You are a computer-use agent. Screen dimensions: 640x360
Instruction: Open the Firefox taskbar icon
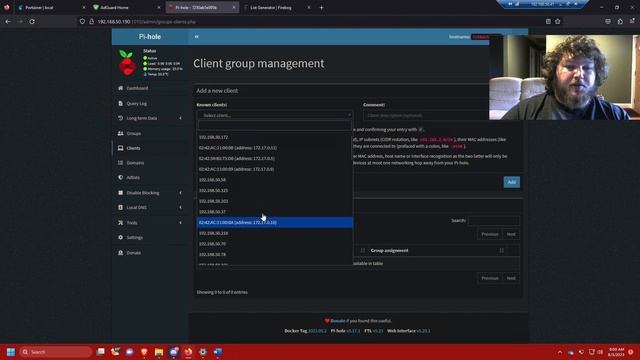(188, 352)
